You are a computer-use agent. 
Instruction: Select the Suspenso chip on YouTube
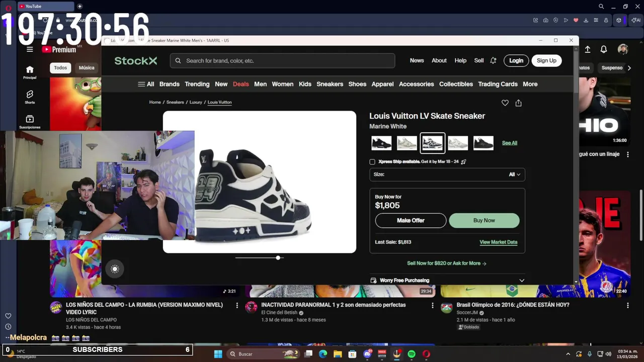click(x=612, y=68)
